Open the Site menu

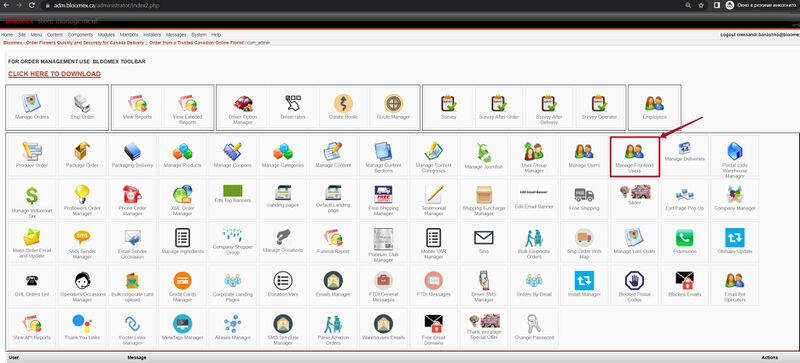[21, 35]
